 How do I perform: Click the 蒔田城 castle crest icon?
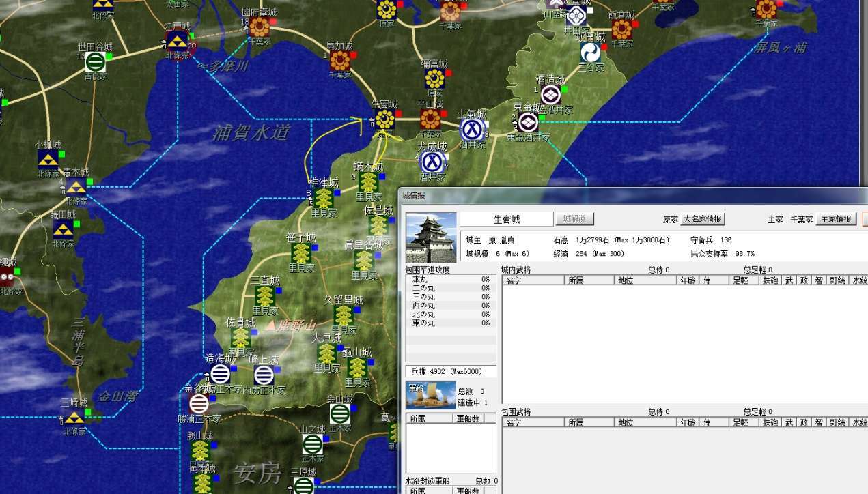pyautogui.click(x=63, y=229)
